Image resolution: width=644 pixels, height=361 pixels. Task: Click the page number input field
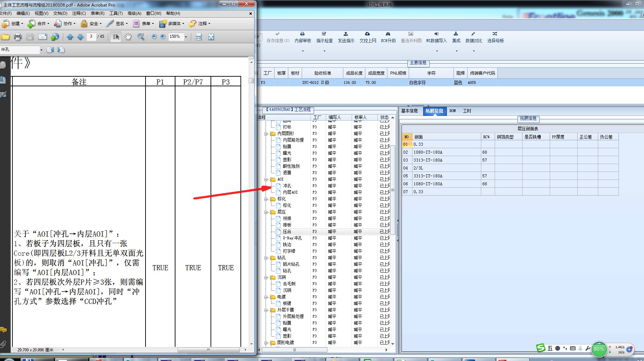(x=91, y=37)
